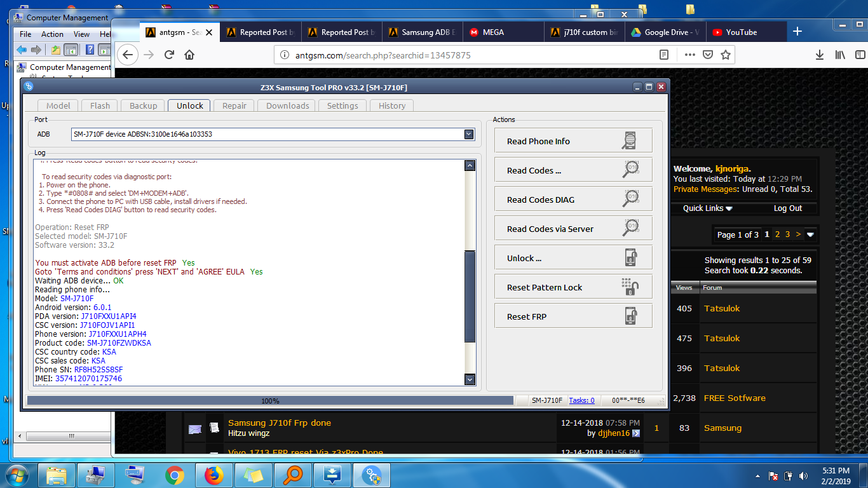This screenshot has height=488, width=868.
Task: Open the Unlock tab in Z3X
Action: point(190,105)
